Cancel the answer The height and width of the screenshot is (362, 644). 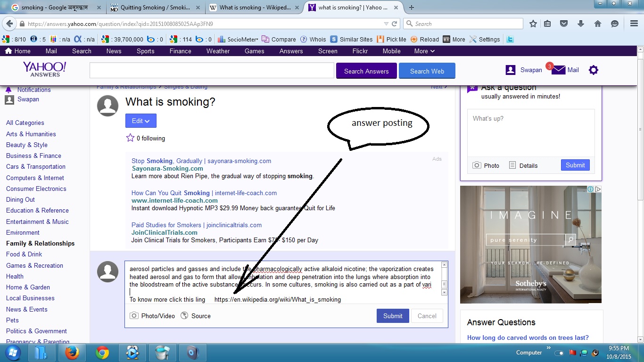(427, 316)
